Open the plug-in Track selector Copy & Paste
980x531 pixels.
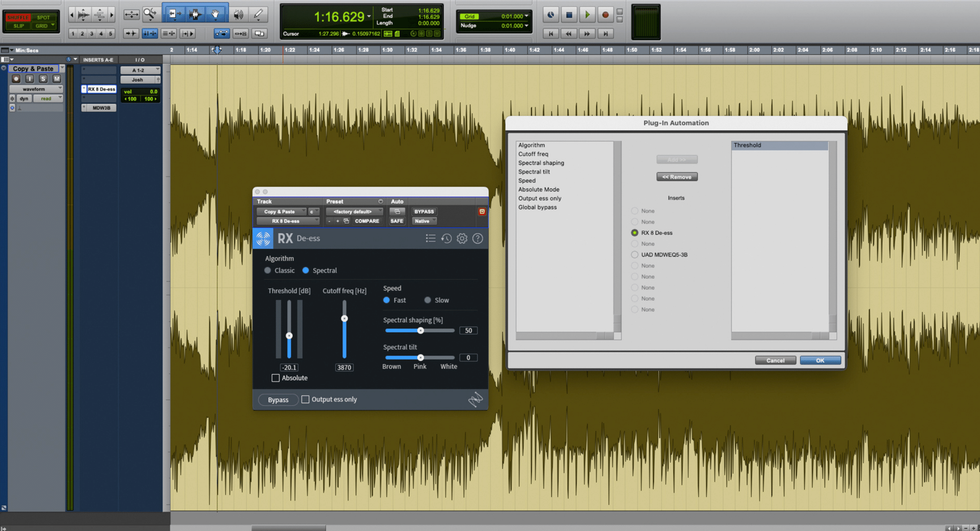pos(281,211)
